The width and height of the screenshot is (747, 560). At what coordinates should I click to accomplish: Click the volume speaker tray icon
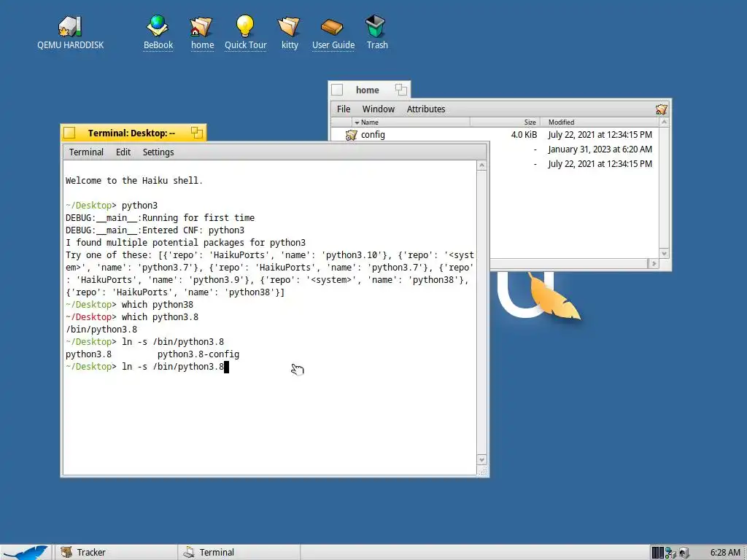pyautogui.click(x=684, y=553)
